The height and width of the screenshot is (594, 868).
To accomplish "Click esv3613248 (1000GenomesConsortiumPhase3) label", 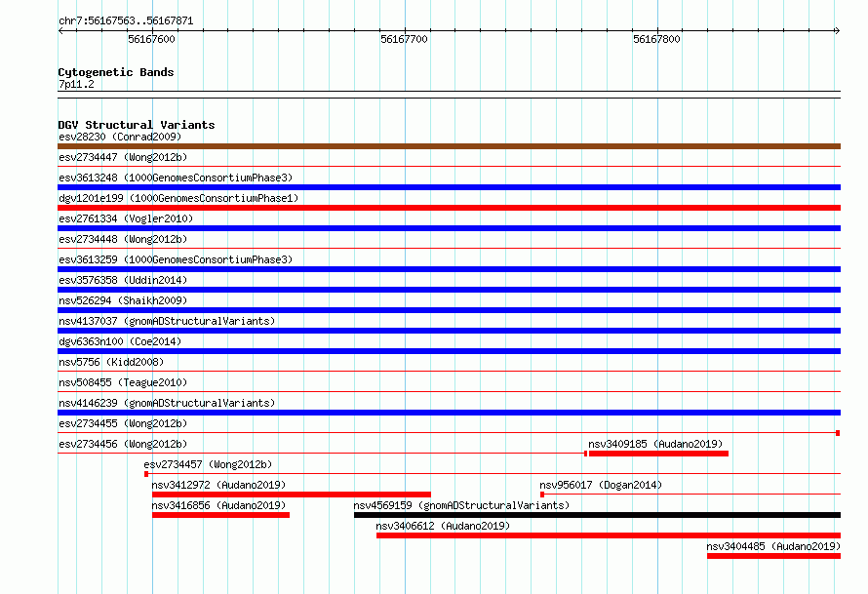I will 176,178.
